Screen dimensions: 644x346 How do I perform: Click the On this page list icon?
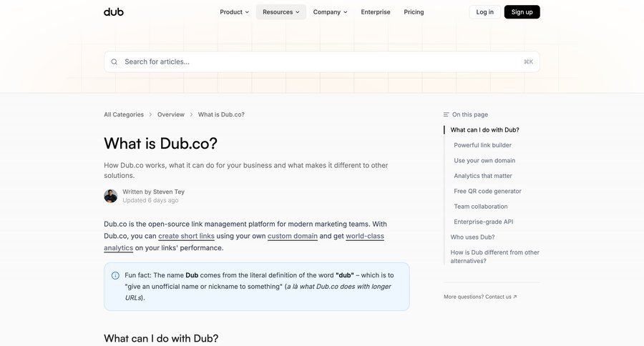pyautogui.click(x=446, y=114)
